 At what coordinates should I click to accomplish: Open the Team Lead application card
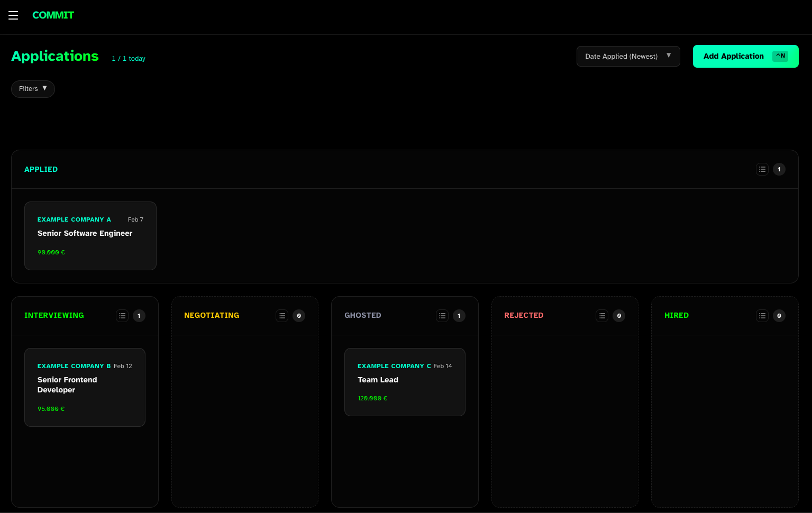(405, 382)
